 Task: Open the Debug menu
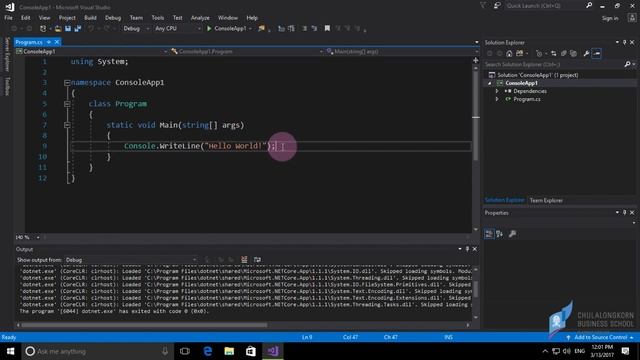click(x=113, y=18)
